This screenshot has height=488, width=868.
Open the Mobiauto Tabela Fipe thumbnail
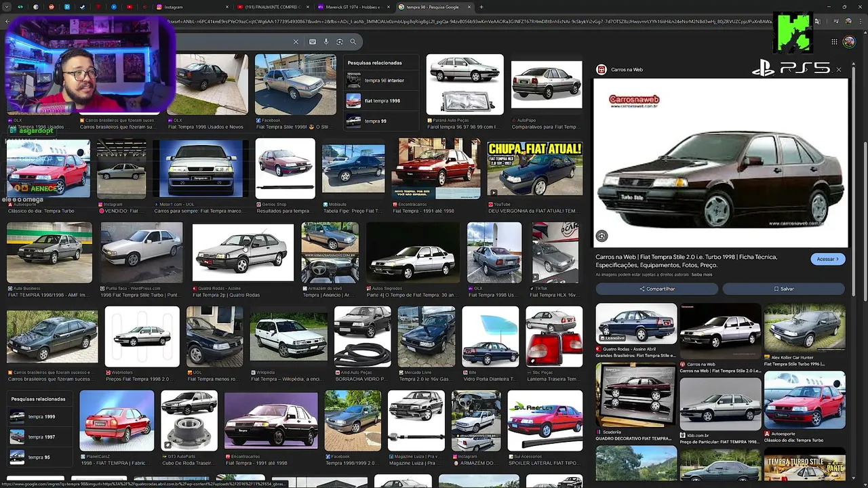pyautogui.click(x=353, y=169)
